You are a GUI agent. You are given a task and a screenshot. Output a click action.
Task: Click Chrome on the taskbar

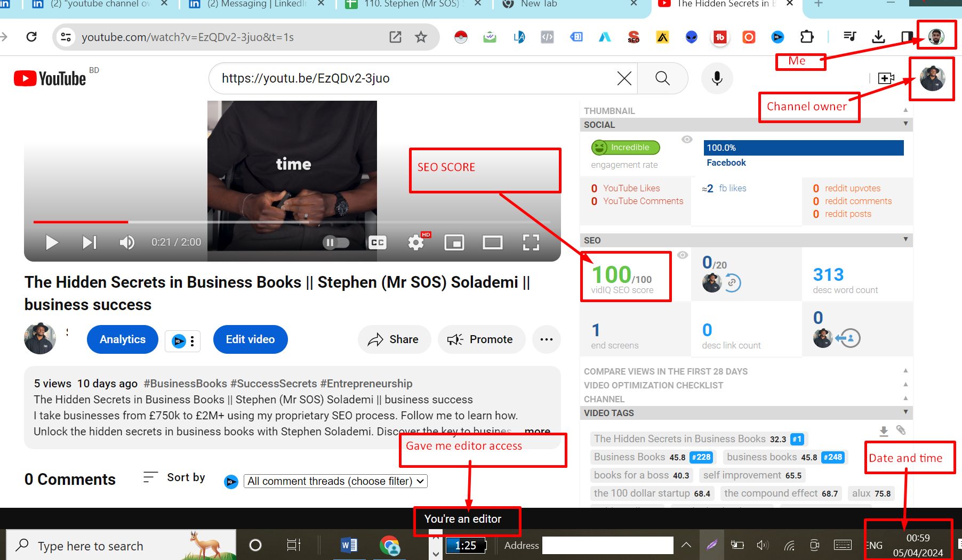point(389,546)
